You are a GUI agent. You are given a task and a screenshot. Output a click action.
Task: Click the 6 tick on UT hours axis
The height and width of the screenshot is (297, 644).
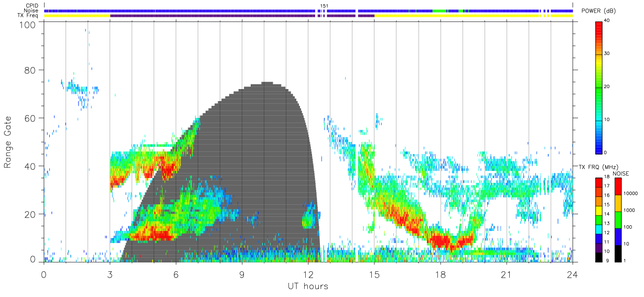176,274
